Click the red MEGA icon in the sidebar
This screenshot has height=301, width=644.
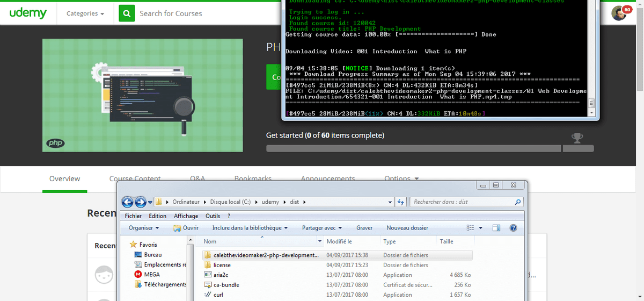pos(138,274)
